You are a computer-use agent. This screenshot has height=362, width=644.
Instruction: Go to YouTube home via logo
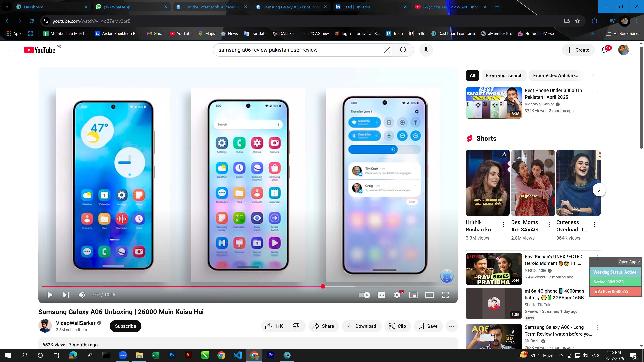[x=40, y=50]
